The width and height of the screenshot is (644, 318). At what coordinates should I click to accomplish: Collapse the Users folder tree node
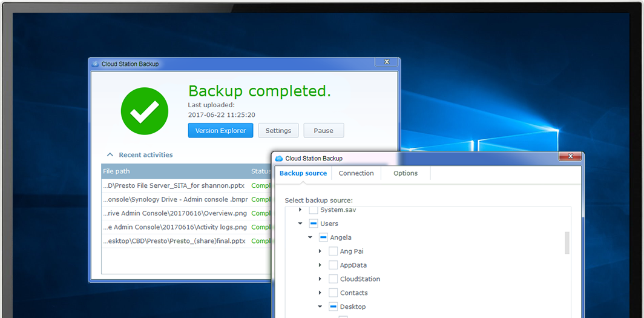click(300, 224)
